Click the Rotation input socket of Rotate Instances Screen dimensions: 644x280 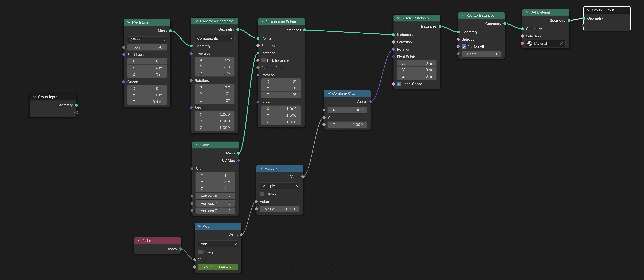coord(394,49)
